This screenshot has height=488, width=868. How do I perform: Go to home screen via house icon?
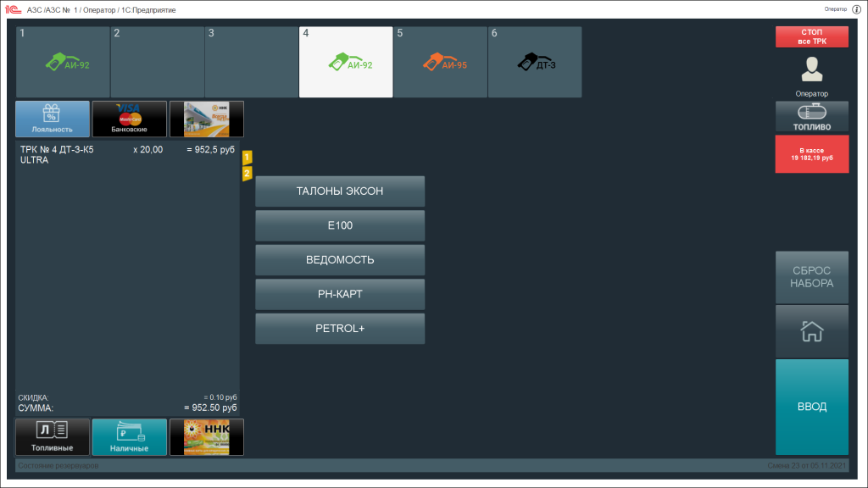pyautogui.click(x=811, y=331)
